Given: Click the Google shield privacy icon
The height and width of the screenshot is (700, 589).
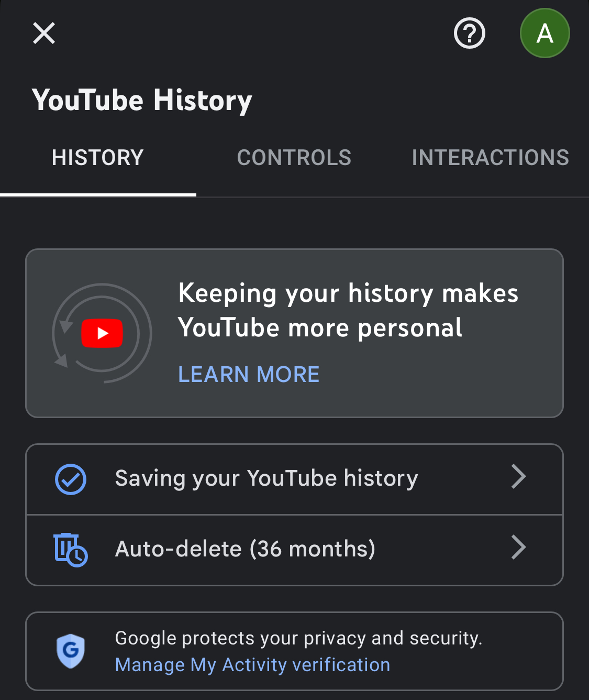Looking at the screenshot, I should coord(71,651).
